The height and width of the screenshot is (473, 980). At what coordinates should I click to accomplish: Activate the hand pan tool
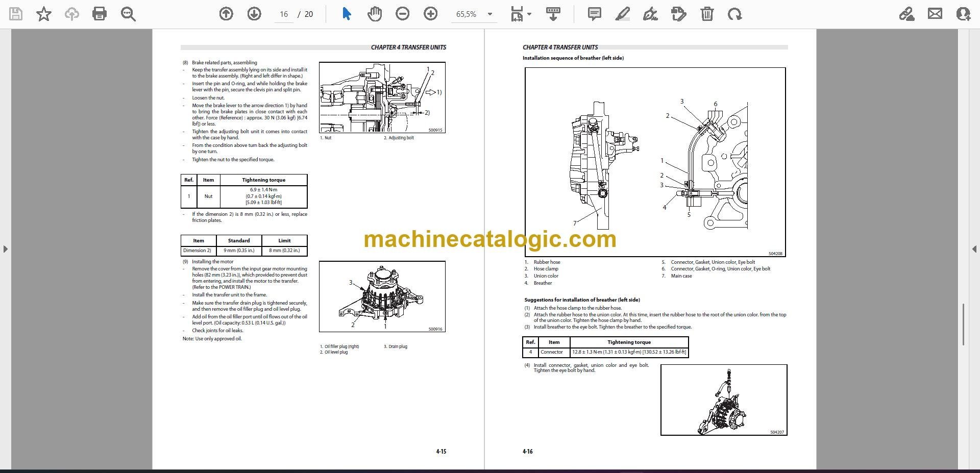[375, 14]
